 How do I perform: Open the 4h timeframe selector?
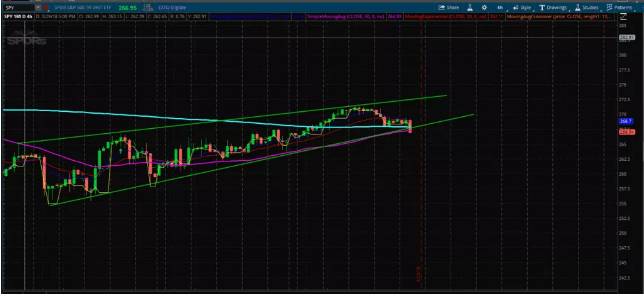point(500,7)
